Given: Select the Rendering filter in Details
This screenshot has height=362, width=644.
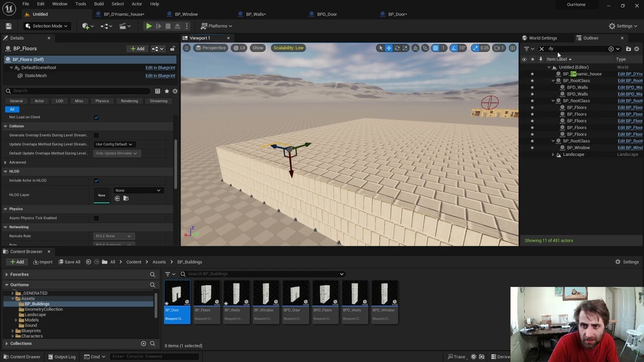Looking at the screenshot, I should [x=129, y=101].
